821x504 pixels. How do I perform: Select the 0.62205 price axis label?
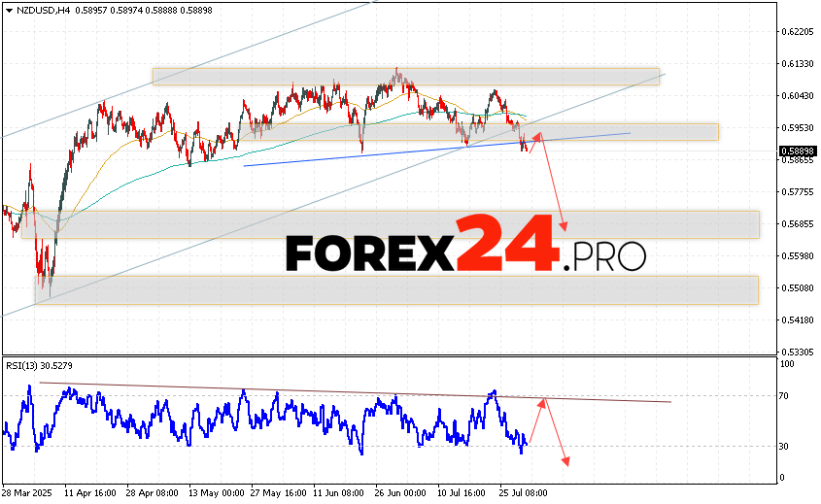(x=797, y=32)
